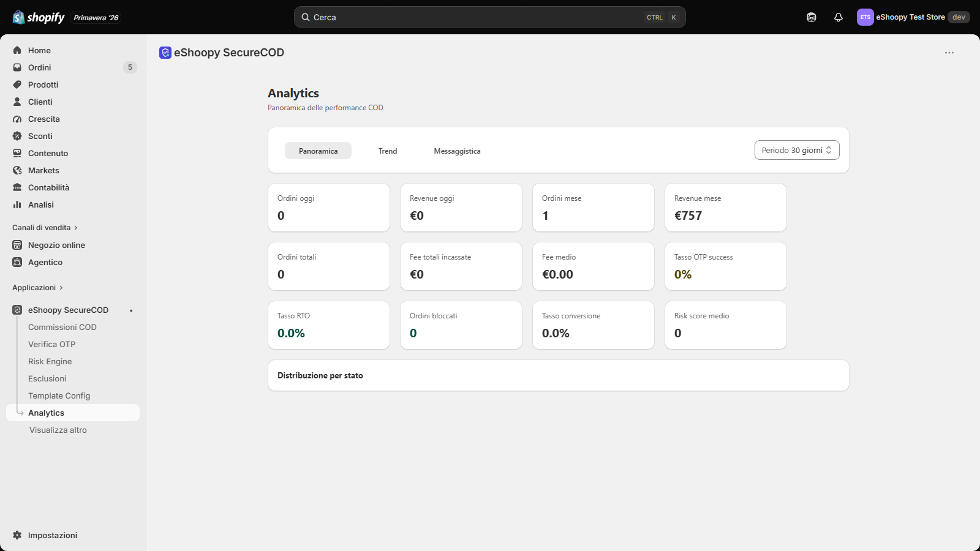Click the Revenue mese €757 card
The height and width of the screenshot is (551, 980).
click(726, 208)
